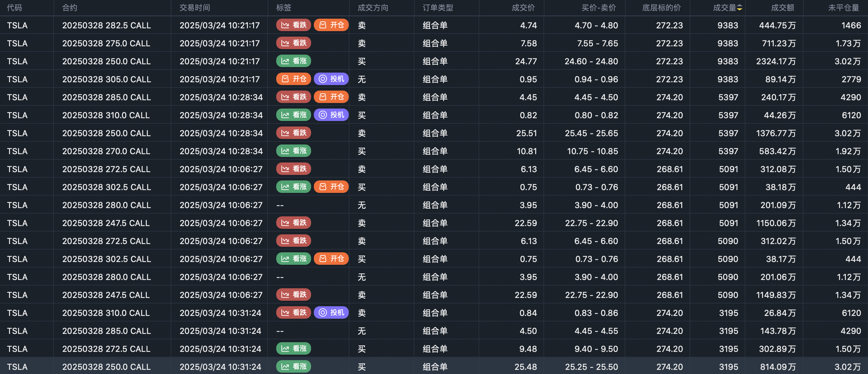This screenshot has width=868, height=374.
Task: Click 投机 tag on 305.0 CALL row
Action: (331, 79)
